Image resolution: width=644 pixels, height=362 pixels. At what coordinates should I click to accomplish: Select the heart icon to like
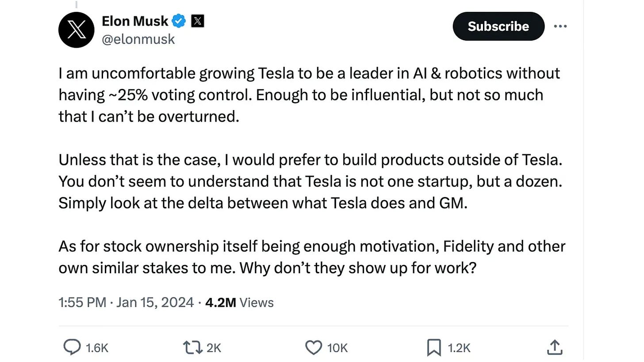[313, 348]
